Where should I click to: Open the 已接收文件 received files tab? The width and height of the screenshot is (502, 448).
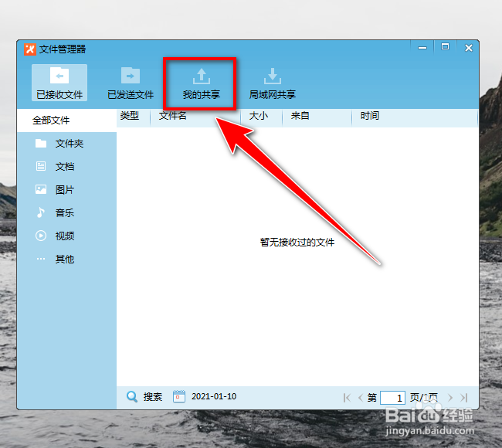click(59, 83)
